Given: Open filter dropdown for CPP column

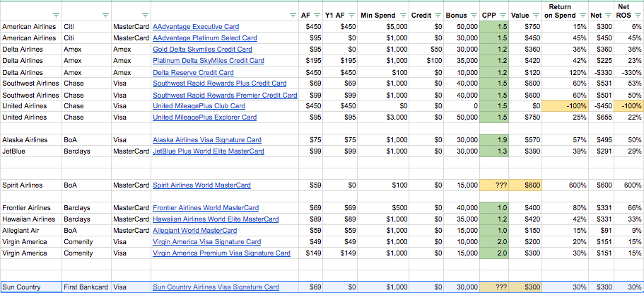Looking at the screenshot, I should click(503, 16).
